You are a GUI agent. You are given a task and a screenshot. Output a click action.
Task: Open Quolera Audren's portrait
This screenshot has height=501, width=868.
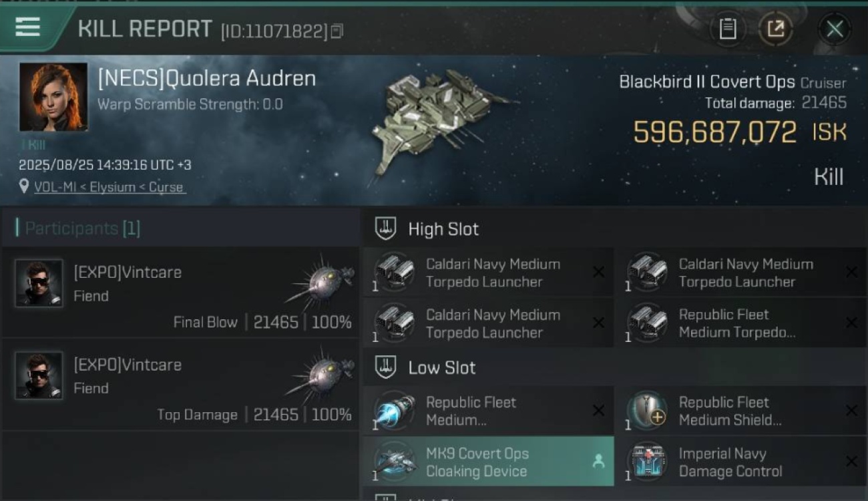[x=53, y=97]
